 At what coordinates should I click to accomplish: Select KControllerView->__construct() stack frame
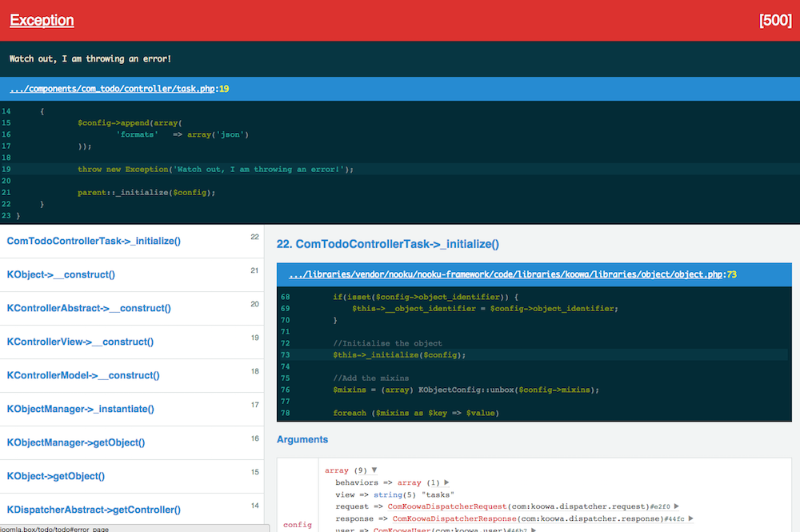point(132,342)
